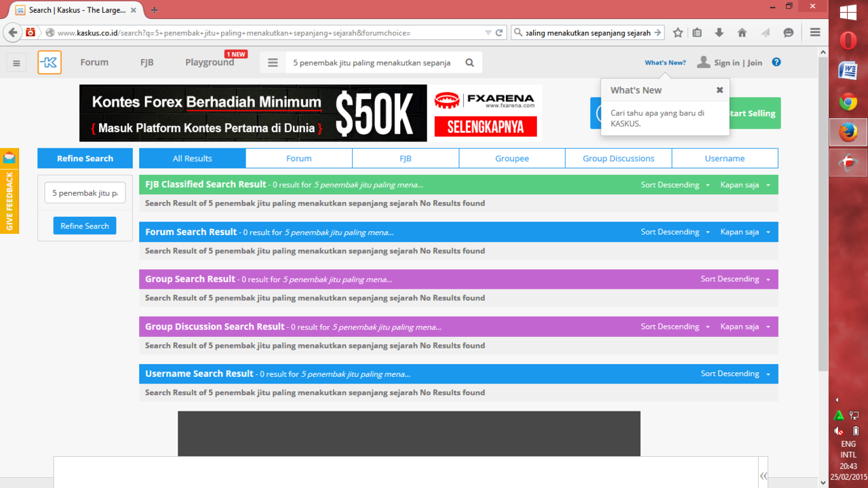Click the bookmark star icon
Viewport: 868px width, 488px height.
coord(677,33)
